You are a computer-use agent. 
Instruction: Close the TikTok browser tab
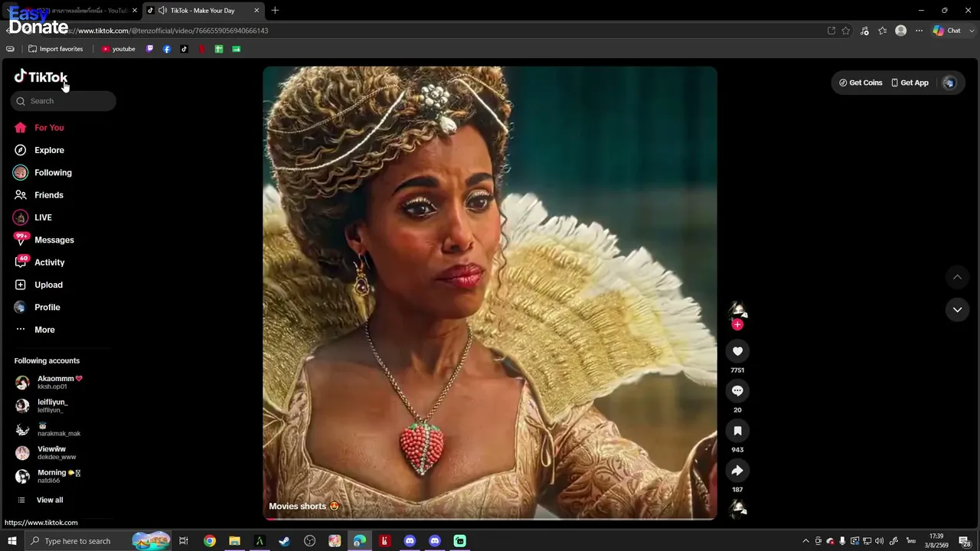coord(256,11)
